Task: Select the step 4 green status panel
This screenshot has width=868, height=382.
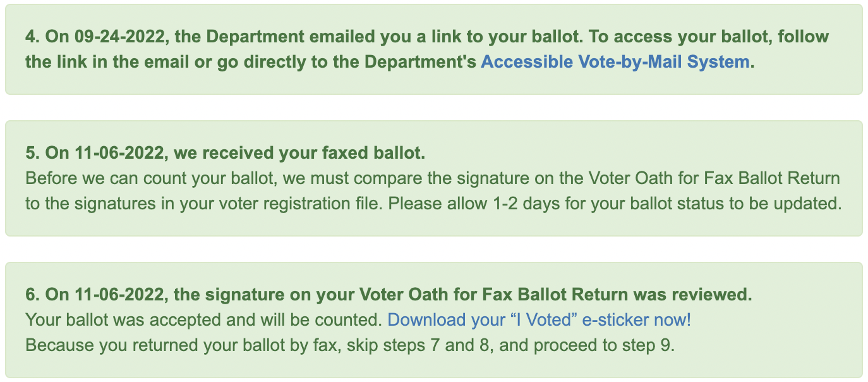Action: pyautogui.click(x=433, y=49)
